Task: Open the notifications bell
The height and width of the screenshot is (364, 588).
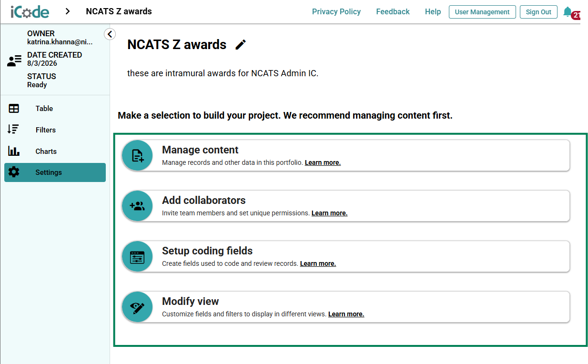Action: [x=567, y=11]
